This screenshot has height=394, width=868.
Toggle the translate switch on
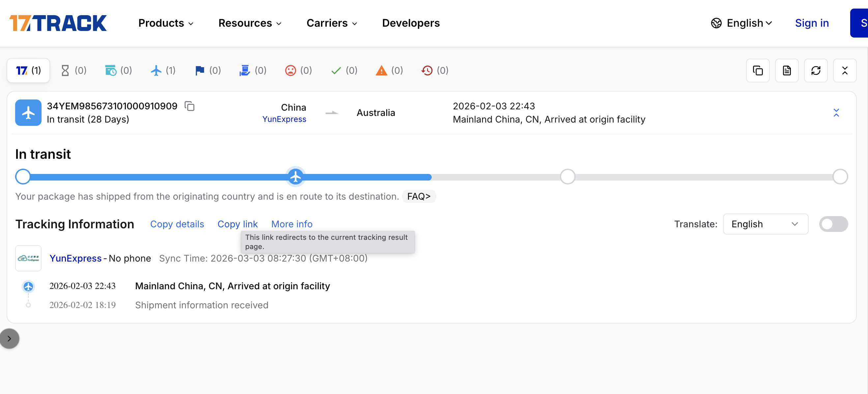833,224
